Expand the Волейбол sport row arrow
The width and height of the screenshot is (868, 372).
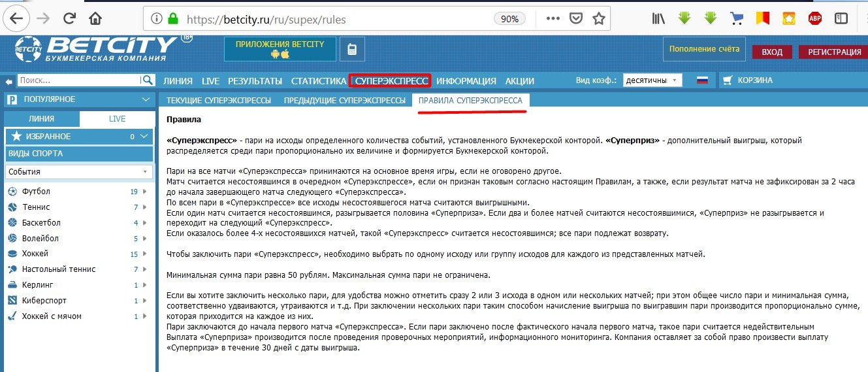(144, 238)
